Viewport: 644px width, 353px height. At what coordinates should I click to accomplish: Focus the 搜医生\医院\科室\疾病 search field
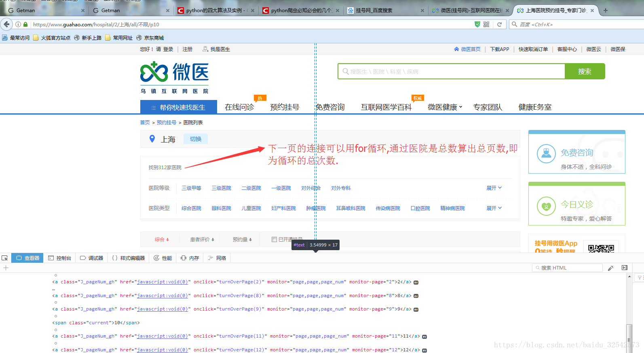coord(451,71)
